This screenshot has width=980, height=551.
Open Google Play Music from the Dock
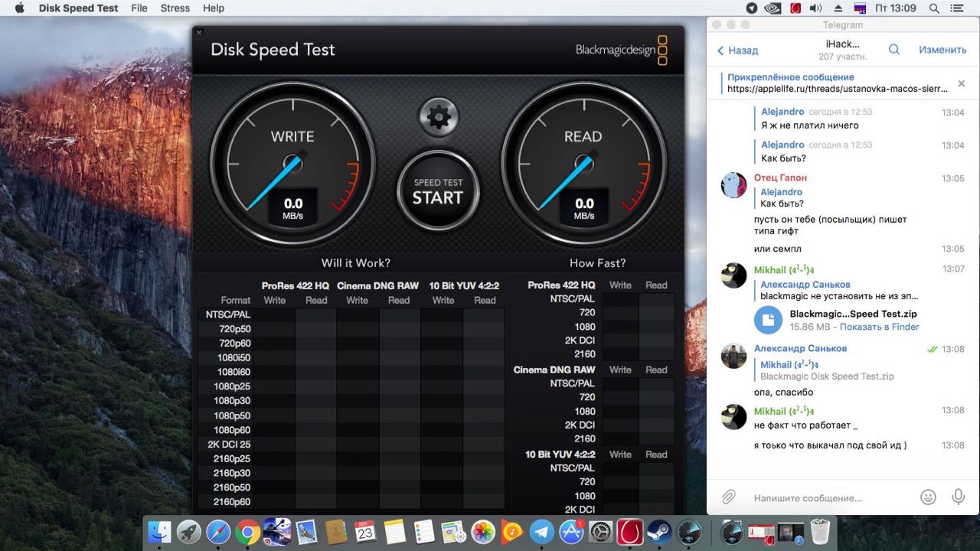point(512,532)
